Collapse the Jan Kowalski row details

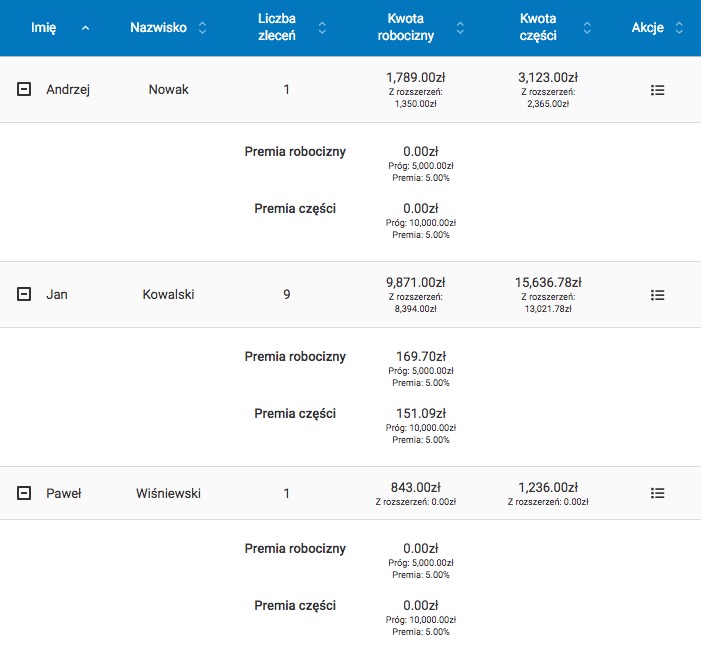click(x=24, y=295)
